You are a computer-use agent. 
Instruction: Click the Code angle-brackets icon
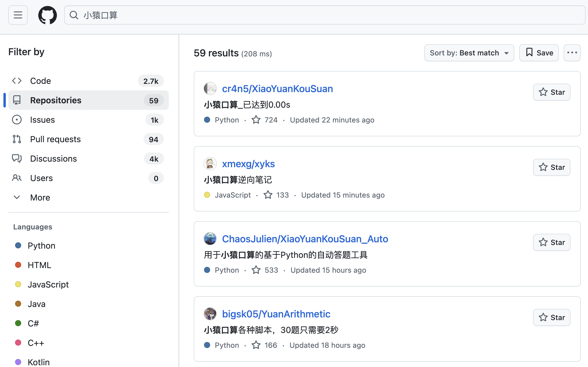(17, 81)
